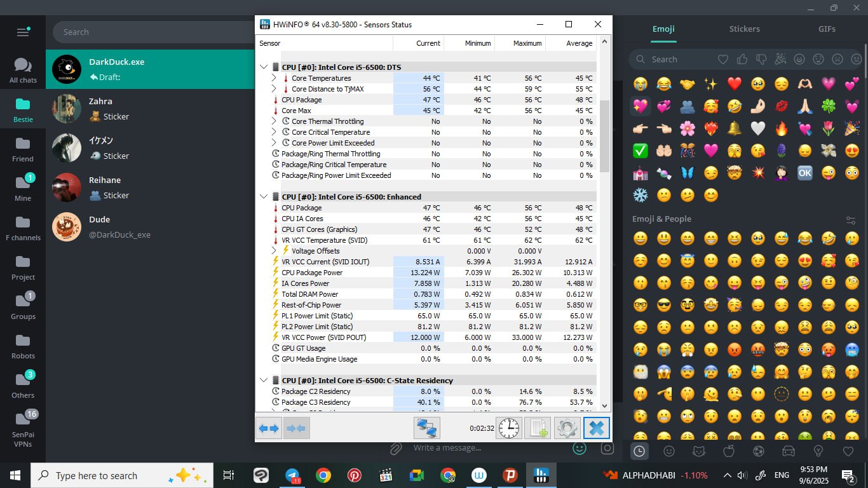Open HWiNFO sensor settings gear
The image size is (868, 488).
point(567,428)
